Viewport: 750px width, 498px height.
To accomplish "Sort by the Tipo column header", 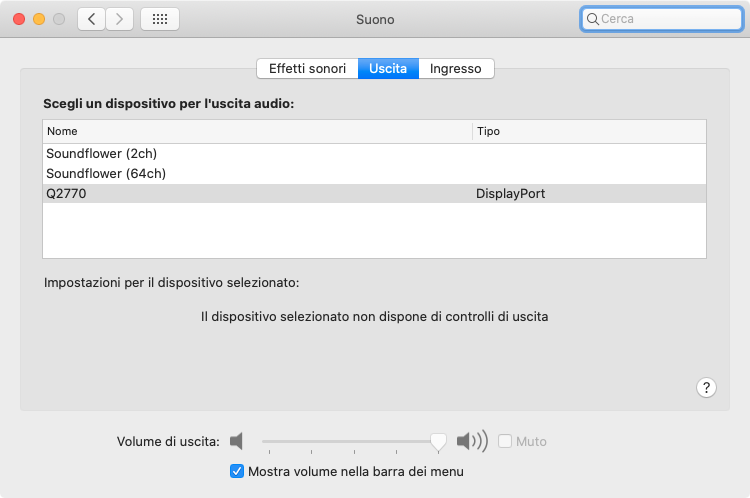I will [589, 131].
